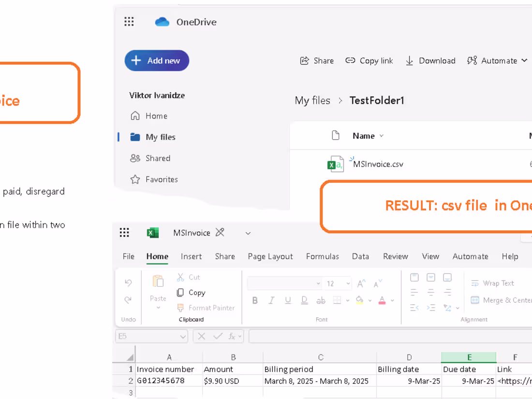This screenshot has width=532, height=399.
Task: Open the Formulas ribbon tab
Action: (322, 256)
